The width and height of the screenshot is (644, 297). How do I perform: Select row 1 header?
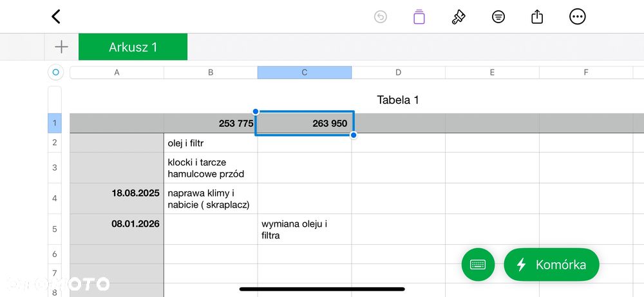click(x=55, y=123)
